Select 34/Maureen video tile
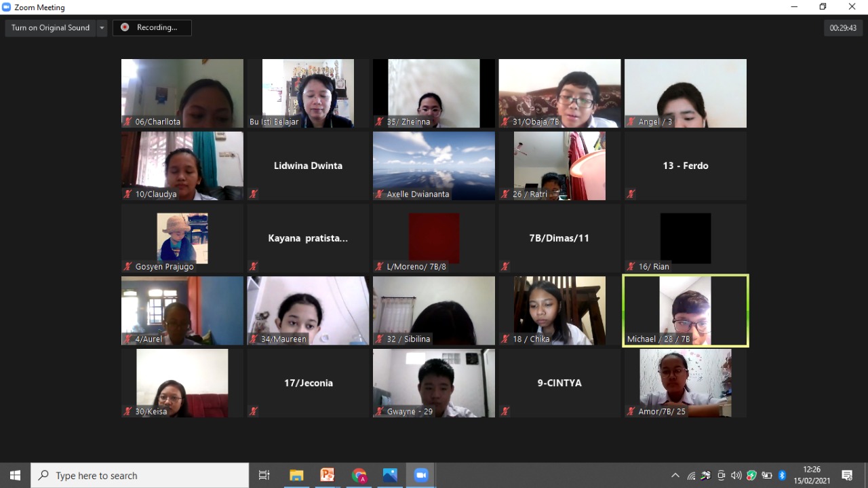This screenshot has height=488, width=868. 308,310
